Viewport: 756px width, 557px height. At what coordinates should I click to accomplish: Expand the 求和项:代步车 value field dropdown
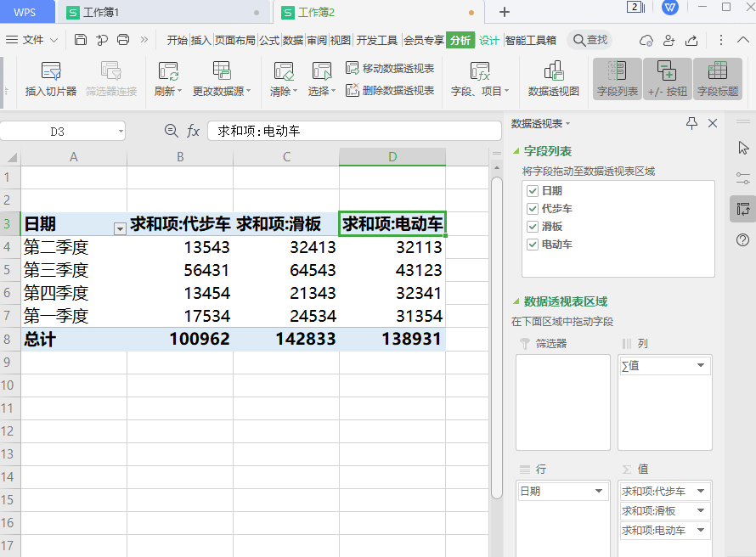click(701, 491)
